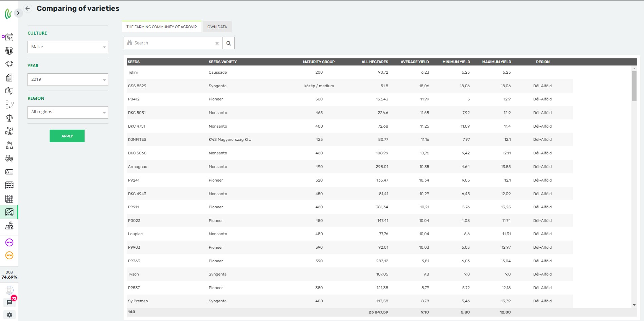644x321 pixels.
Task: Expand the sidebar with the chevron arrow
Action: pos(18,13)
